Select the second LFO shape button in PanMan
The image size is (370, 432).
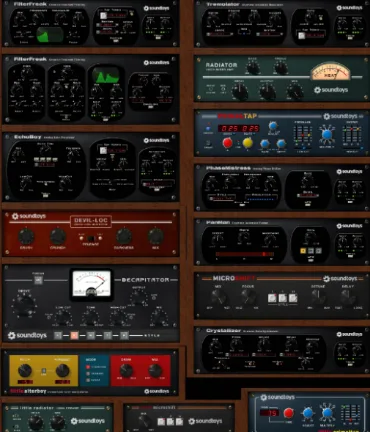click(x=311, y=251)
